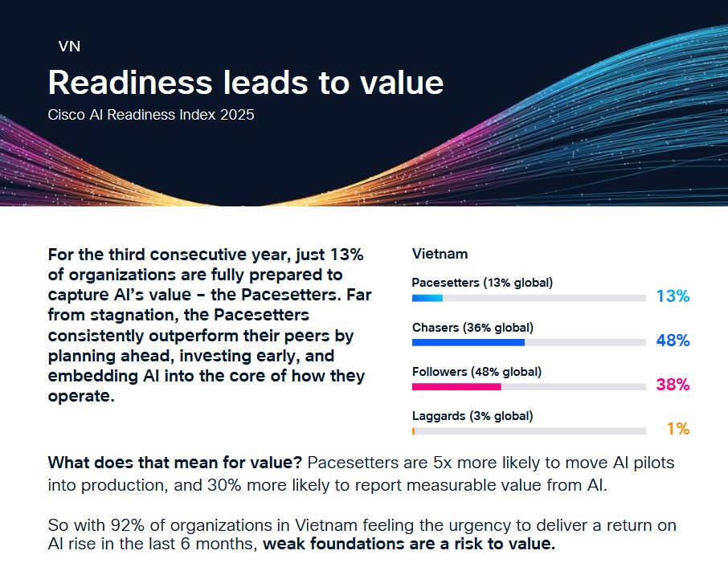Viewport: 728px width, 567px height.
Task: Click "weak foundations are a risk to value."
Action: (x=409, y=545)
